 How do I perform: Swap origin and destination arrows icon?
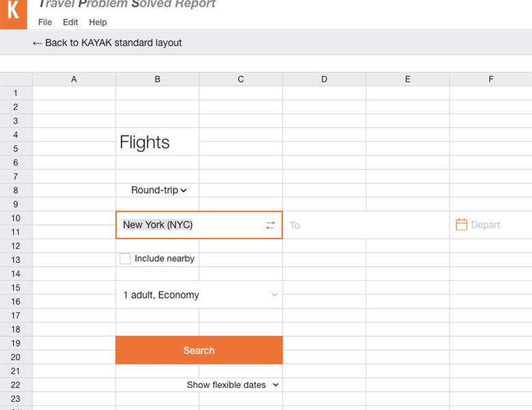(270, 225)
